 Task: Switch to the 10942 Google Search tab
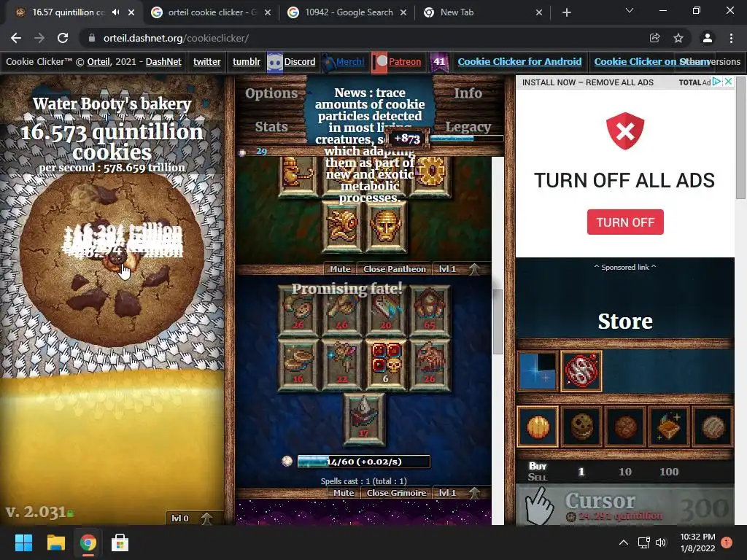[x=348, y=12]
